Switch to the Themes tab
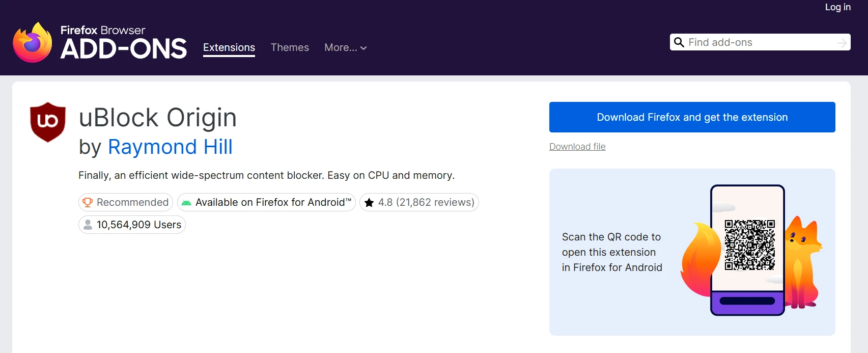Screen dimensions: 868x353 [x=290, y=47]
